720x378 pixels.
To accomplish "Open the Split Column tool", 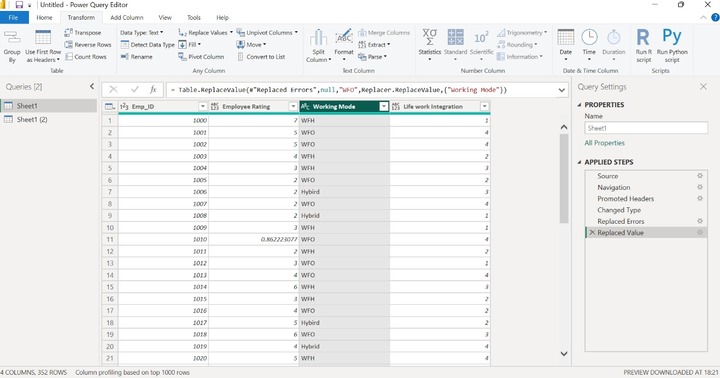I will [x=318, y=46].
